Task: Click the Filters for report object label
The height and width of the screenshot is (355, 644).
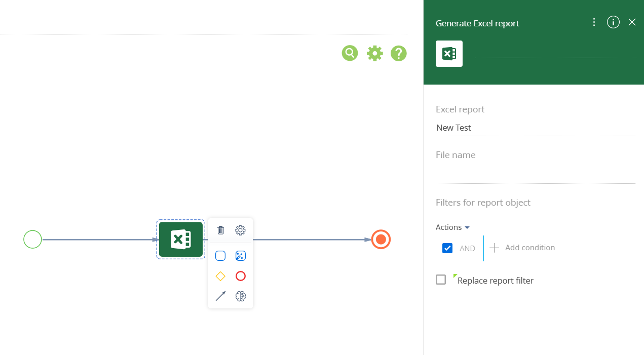Action: 483,203
